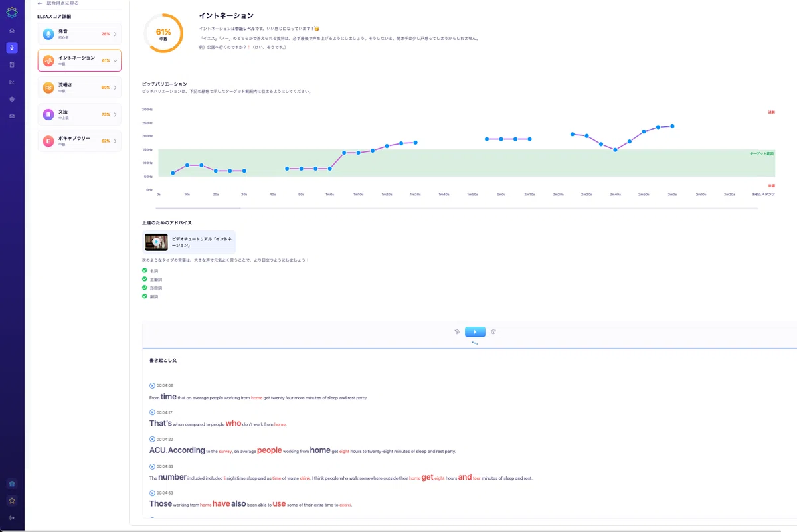797x532 pixels.
Task: Click the first pitch data point near 5s
Action: 173,173
